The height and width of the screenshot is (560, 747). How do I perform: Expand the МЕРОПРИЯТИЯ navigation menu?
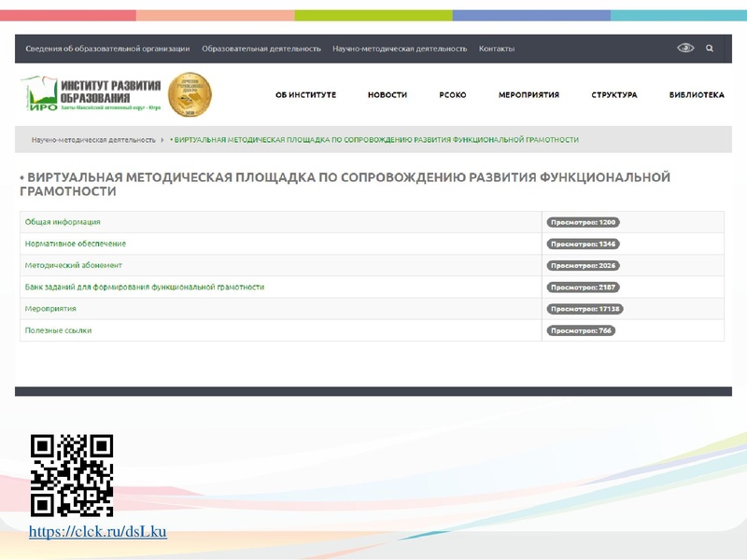[x=529, y=94]
